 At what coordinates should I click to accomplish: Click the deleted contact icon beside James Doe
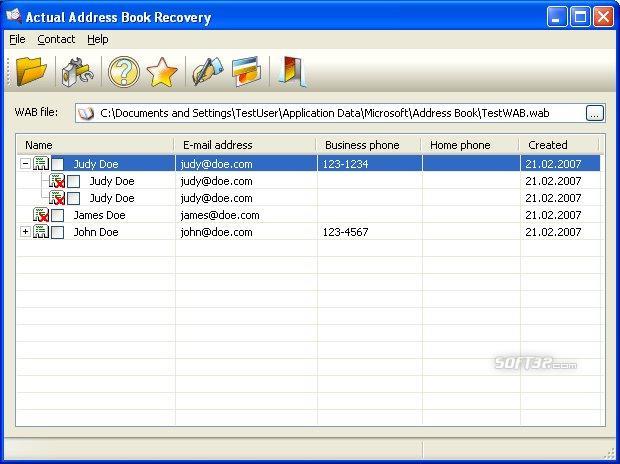coord(41,215)
